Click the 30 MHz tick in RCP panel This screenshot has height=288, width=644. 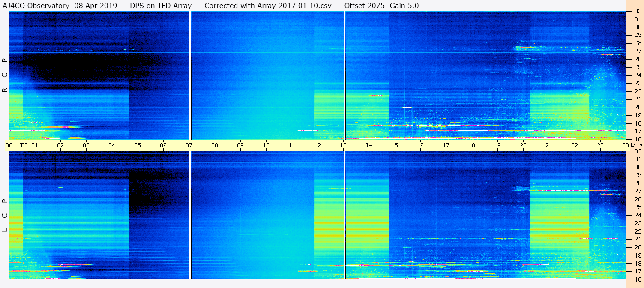(637, 27)
